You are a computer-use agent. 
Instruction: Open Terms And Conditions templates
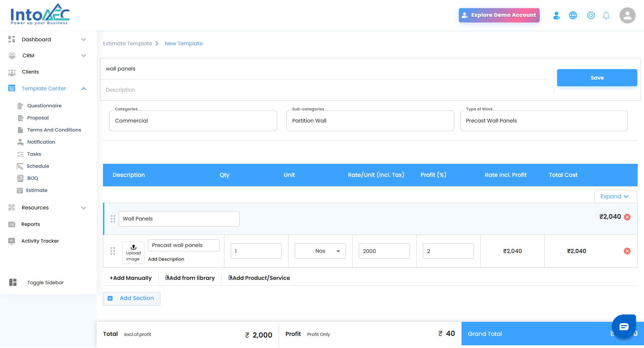tap(54, 130)
